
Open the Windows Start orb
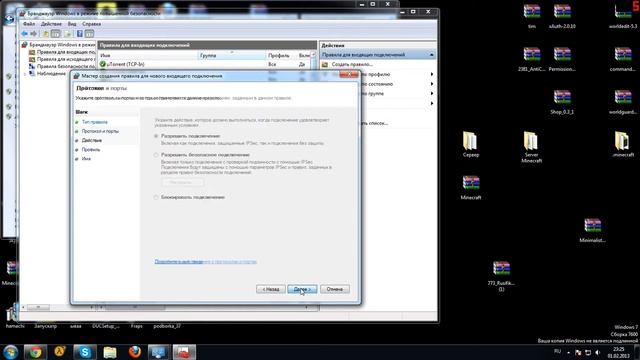(11, 352)
